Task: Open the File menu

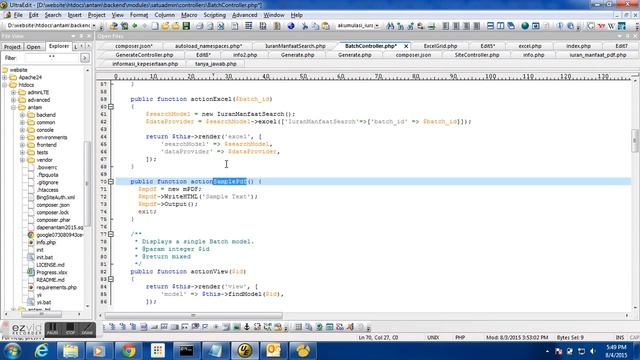Action: pyautogui.click(x=18, y=15)
